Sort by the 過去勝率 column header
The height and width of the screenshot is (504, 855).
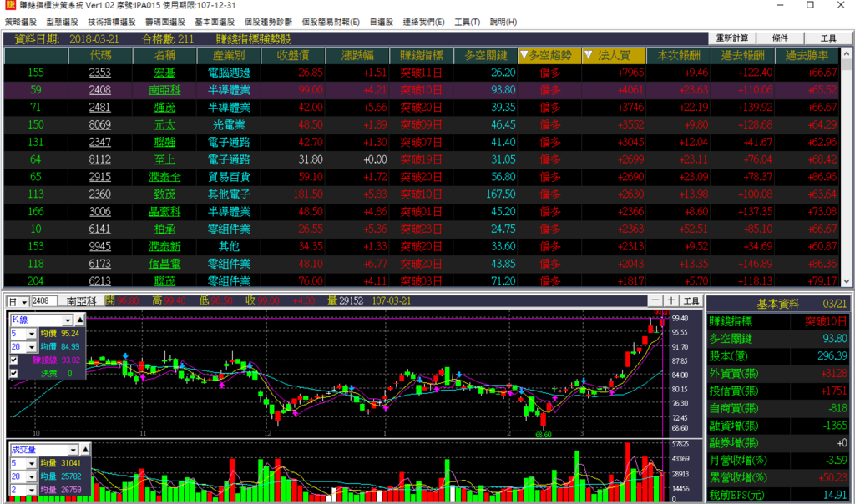click(807, 56)
